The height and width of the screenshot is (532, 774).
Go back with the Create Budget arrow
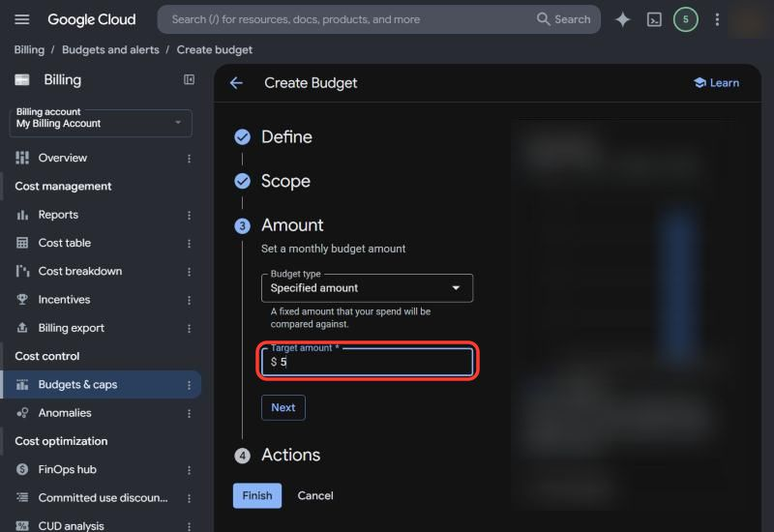(236, 83)
